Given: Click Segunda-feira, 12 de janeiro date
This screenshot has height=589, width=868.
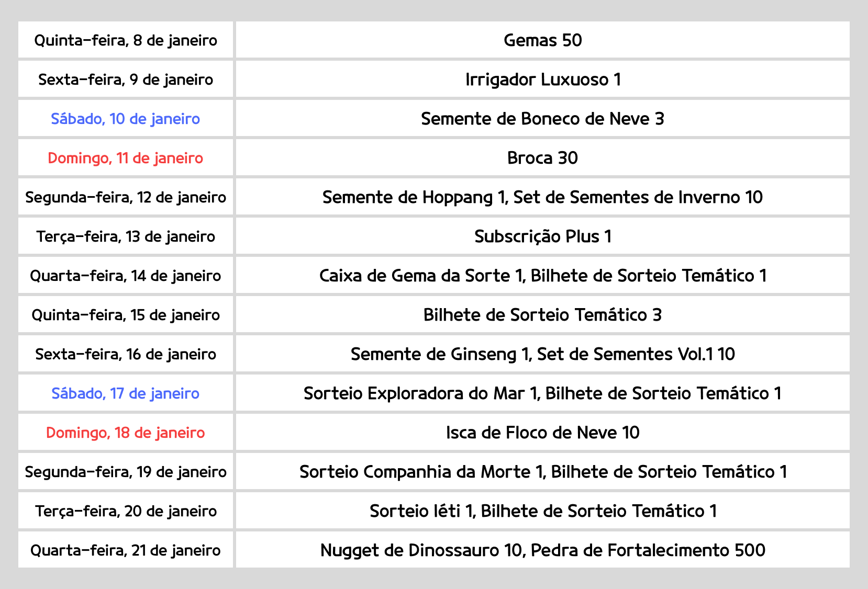Looking at the screenshot, I should pos(126,197).
